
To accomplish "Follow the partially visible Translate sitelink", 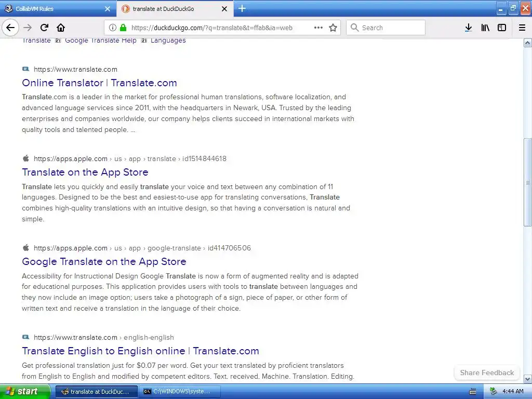I will (x=36, y=41).
